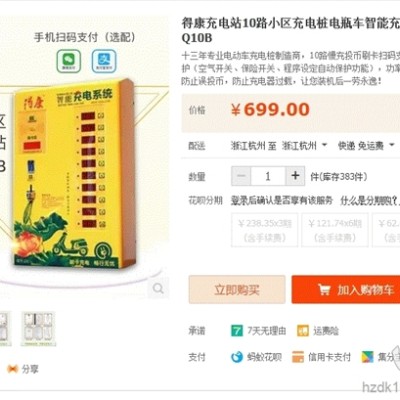Expand the 快递 免运费 shipping dropdown
The width and height of the screenshot is (400, 400).
366,146
